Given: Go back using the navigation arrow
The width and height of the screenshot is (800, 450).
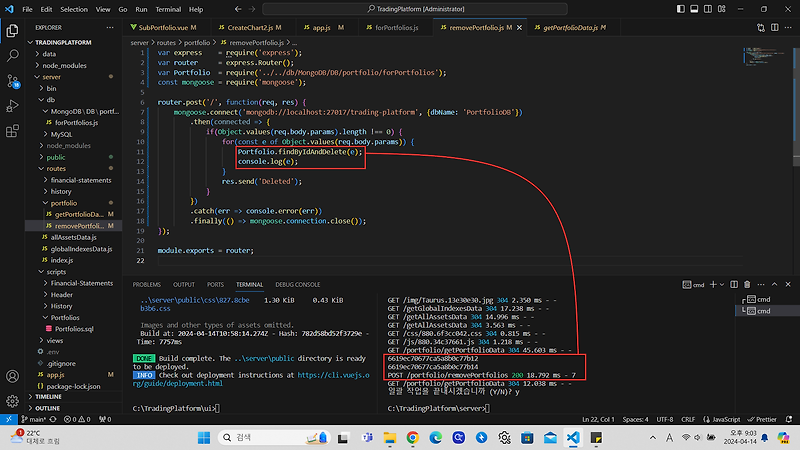Looking at the screenshot, I should pos(238,9).
